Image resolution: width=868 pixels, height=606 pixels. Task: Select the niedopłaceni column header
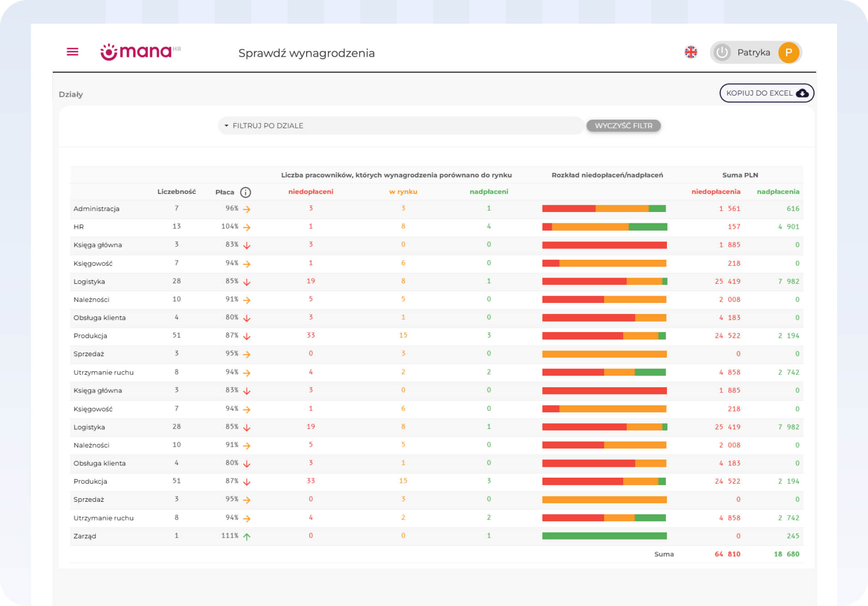pyautogui.click(x=311, y=192)
